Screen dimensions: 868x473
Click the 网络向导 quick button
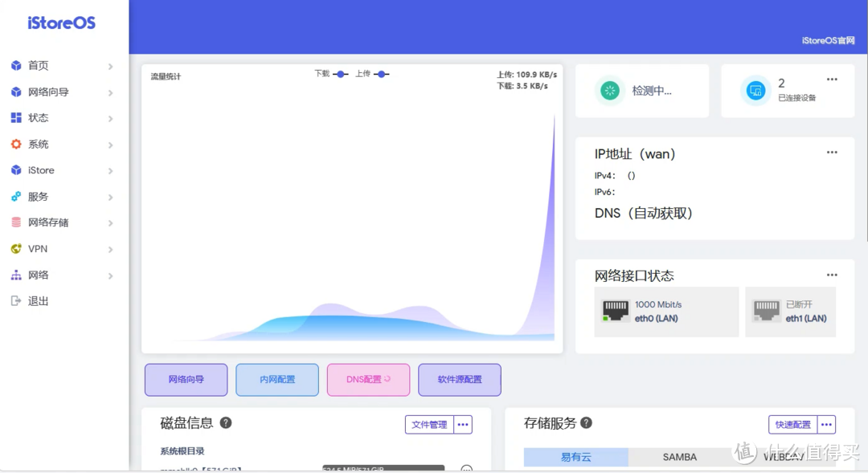[x=186, y=380]
